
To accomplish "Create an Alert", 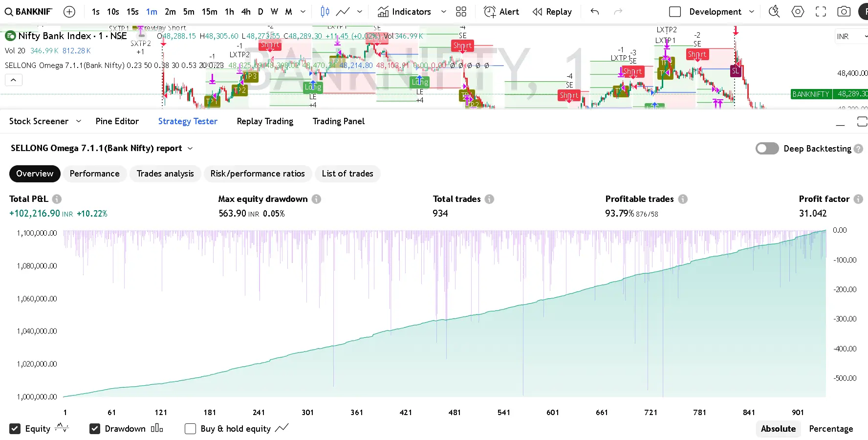I will click(x=501, y=12).
